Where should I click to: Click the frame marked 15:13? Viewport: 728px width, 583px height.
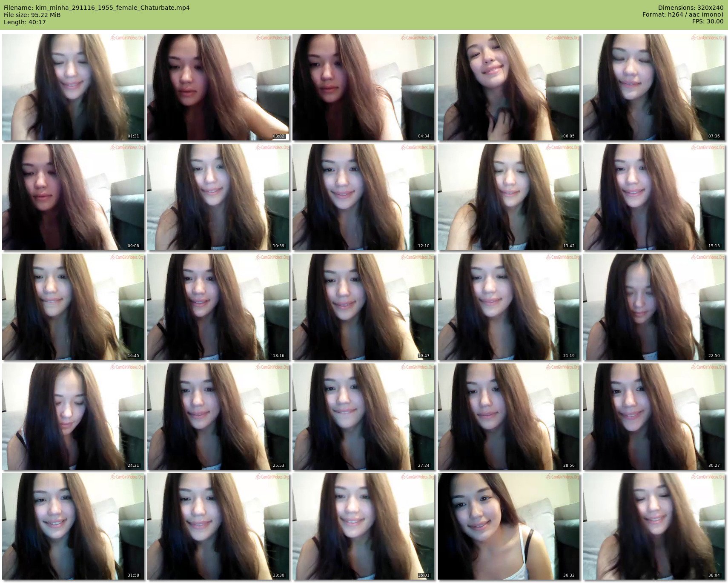pyautogui.click(x=653, y=197)
